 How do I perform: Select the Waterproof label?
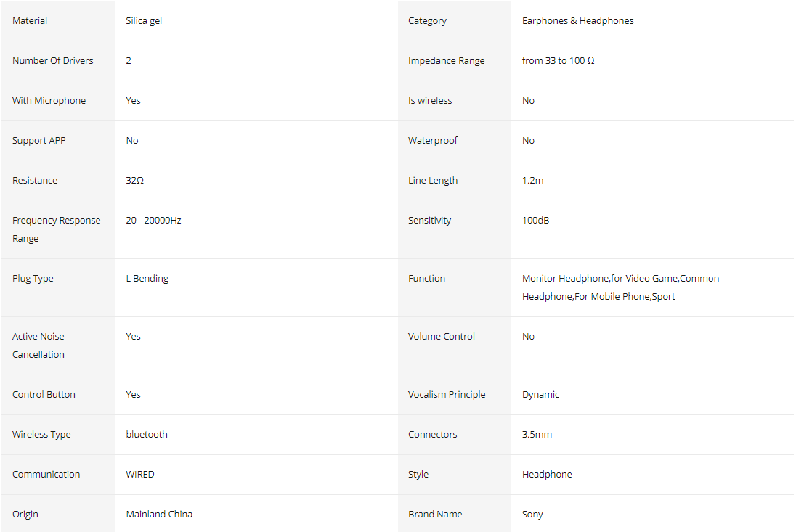(433, 141)
